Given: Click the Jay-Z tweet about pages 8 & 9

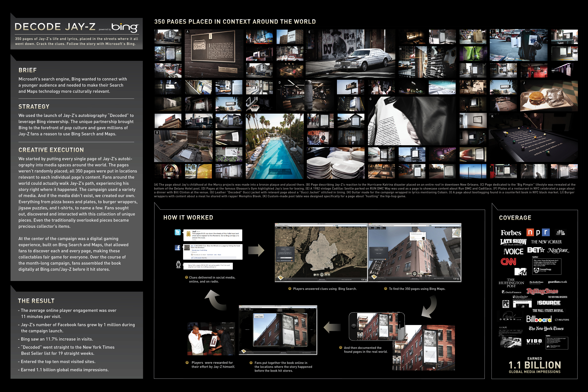Looking at the screenshot, I should click(x=213, y=235).
